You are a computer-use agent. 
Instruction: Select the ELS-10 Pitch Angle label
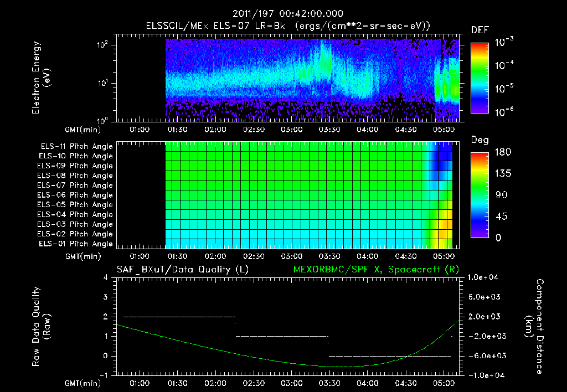tap(76, 156)
